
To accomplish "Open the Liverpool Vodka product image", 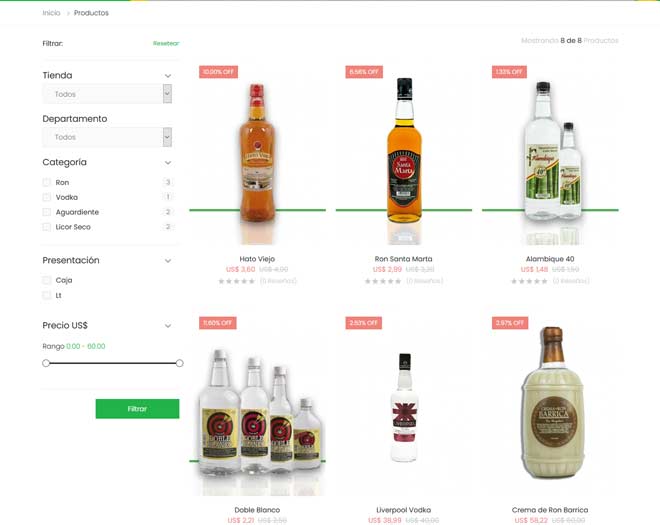I will tap(404, 408).
